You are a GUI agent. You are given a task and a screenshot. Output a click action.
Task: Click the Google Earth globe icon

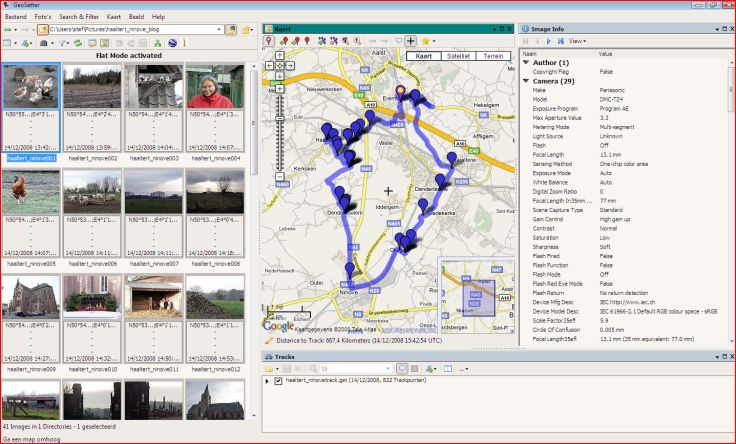point(173,44)
